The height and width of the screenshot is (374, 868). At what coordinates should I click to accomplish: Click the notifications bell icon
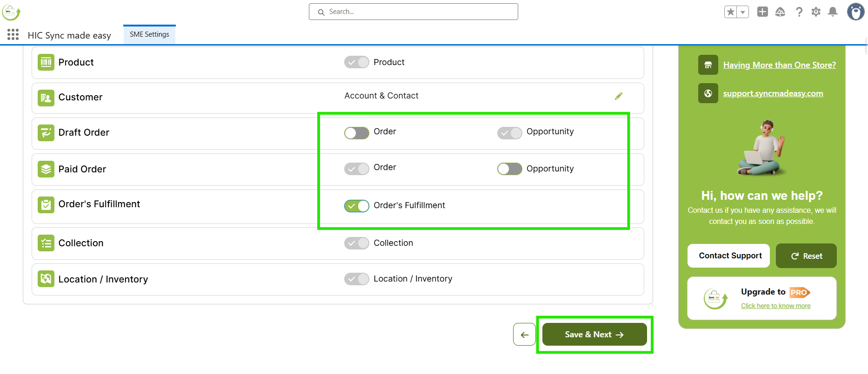tap(833, 12)
